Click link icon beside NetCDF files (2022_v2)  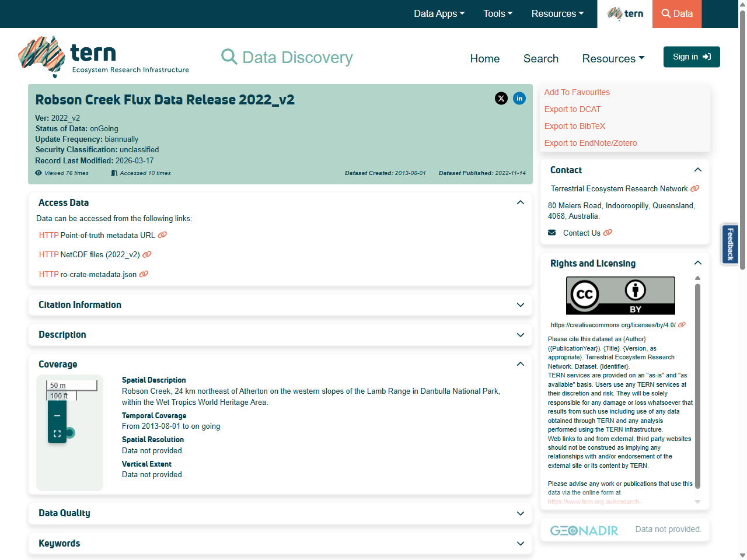147,254
